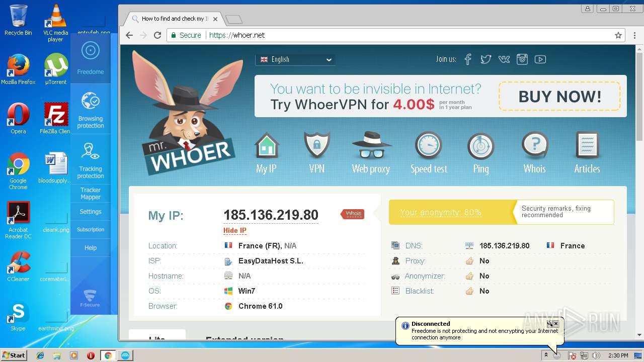
Task: Close whoer.net tab with X
Action: 215,19
